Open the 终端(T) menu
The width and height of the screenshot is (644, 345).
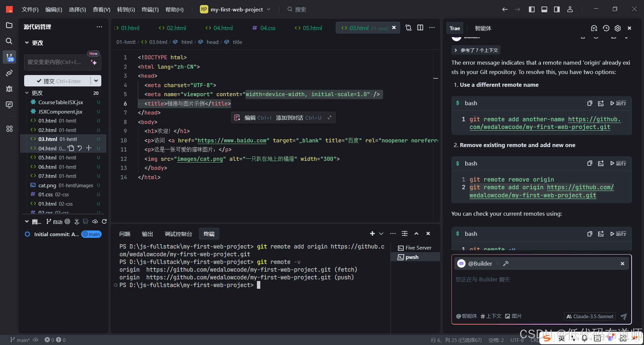150,9
